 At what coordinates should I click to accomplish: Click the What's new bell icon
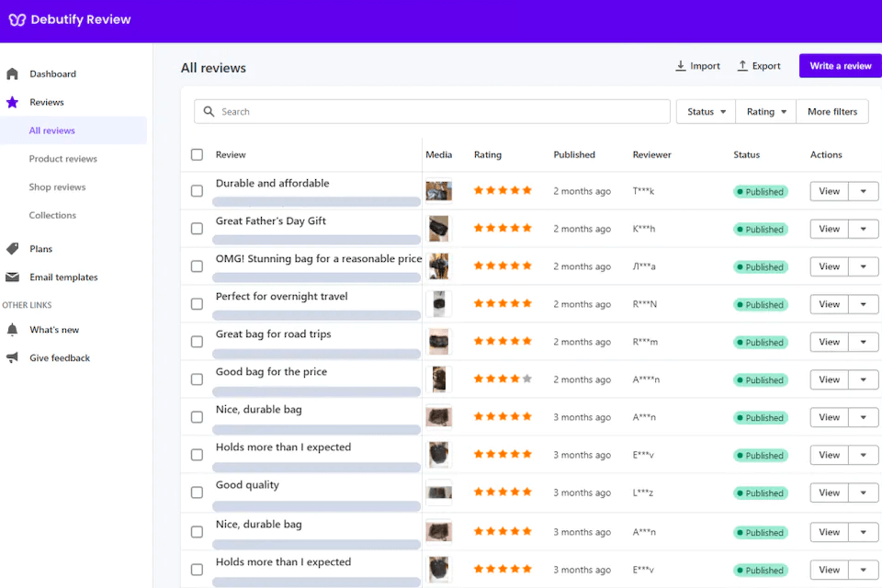coord(12,329)
